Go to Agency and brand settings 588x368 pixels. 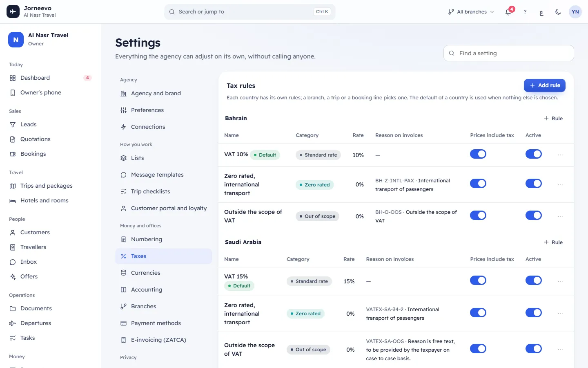coord(163,93)
